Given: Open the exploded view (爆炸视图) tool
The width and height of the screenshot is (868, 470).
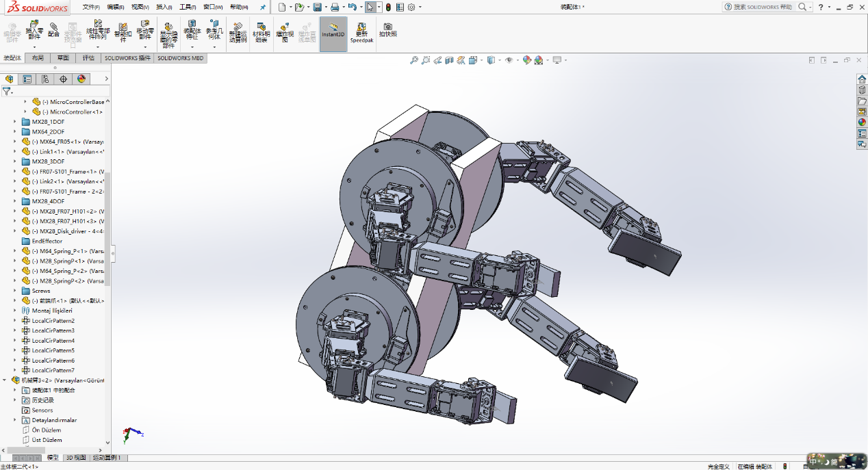Looking at the screenshot, I should pos(285,32).
